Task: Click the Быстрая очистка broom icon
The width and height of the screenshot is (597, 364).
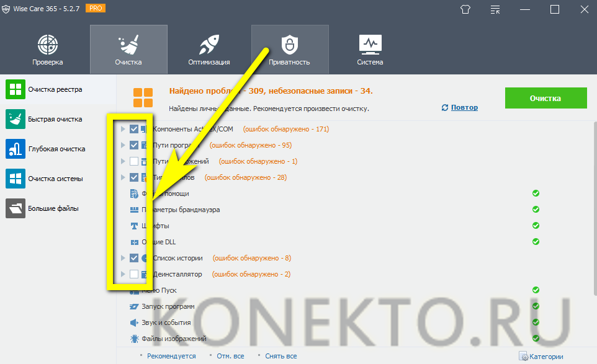Action: (x=16, y=119)
